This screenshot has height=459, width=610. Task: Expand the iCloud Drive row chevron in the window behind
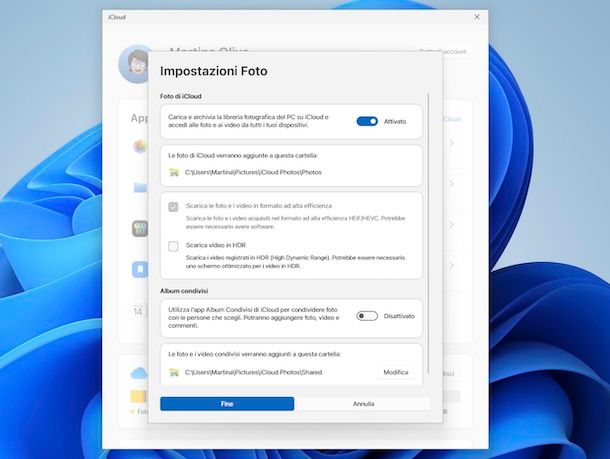click(452, 184)
